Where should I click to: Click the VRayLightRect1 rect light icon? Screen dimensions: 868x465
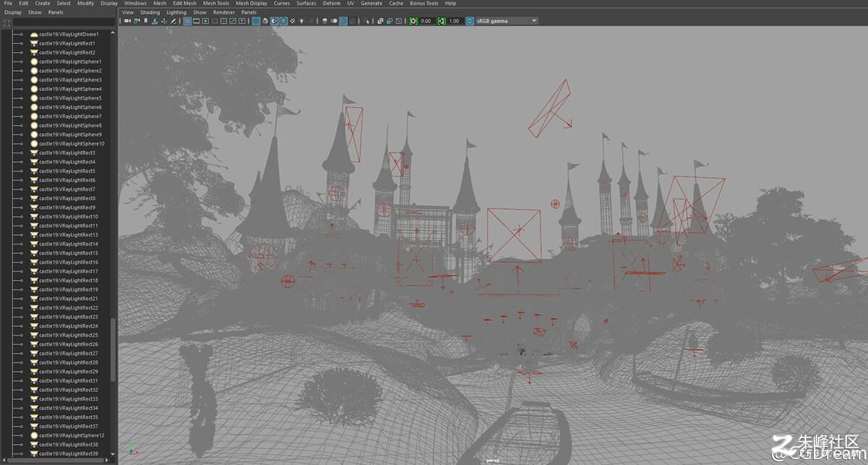(34, 43)
